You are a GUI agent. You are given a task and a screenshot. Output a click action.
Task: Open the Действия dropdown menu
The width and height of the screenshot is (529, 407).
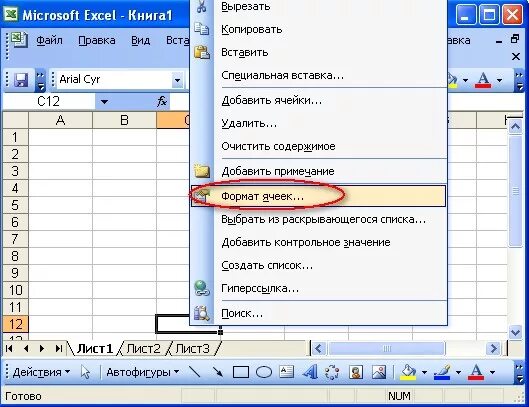coord(41,372)
